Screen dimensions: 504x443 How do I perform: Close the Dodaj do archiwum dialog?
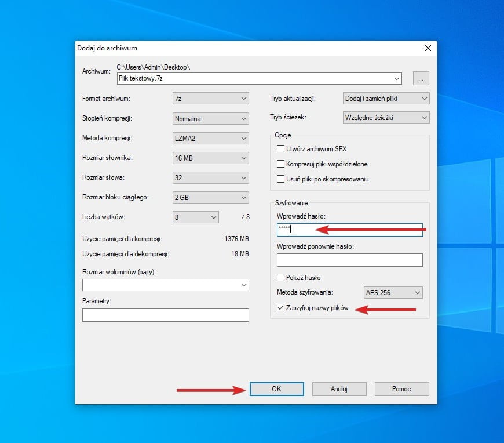428,48
